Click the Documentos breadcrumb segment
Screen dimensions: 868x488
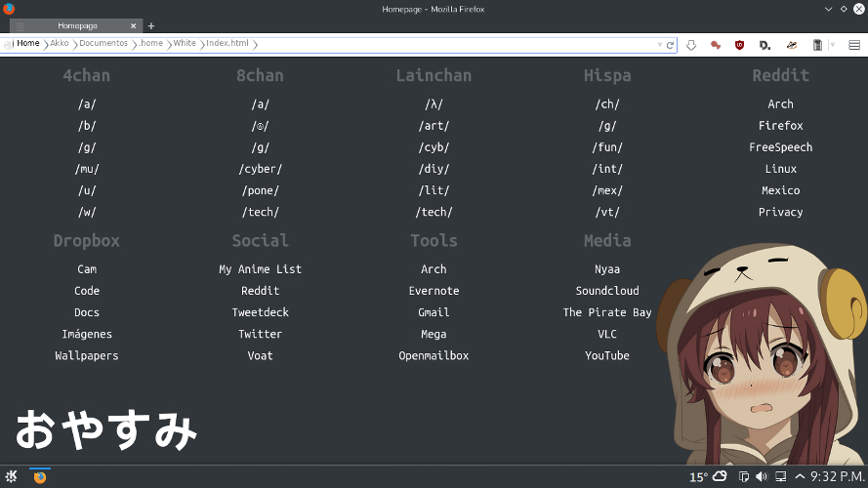(103, 43)
